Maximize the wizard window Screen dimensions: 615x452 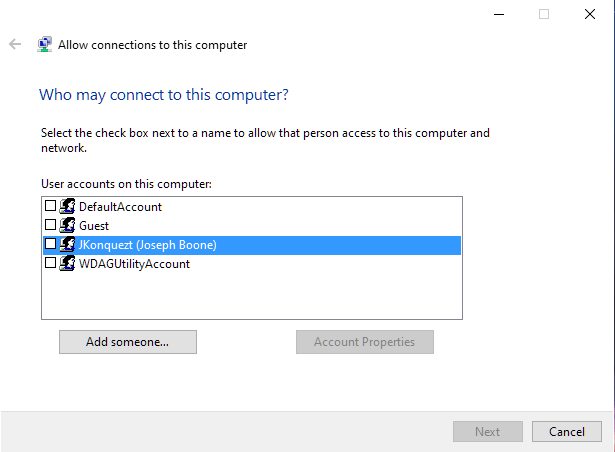pos(544,14)
